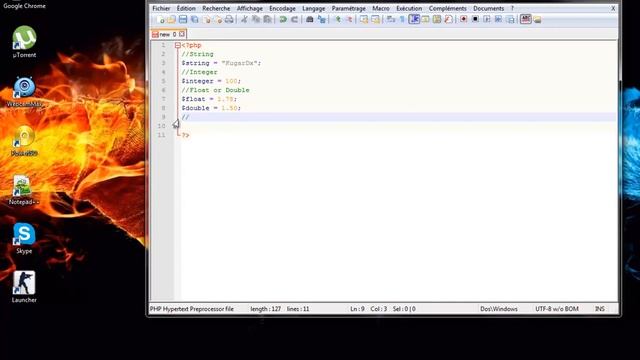Click the Copy toolbar icon
This screenshot has width=640, height=360.
pyautogui.click(x=256, y=19)
